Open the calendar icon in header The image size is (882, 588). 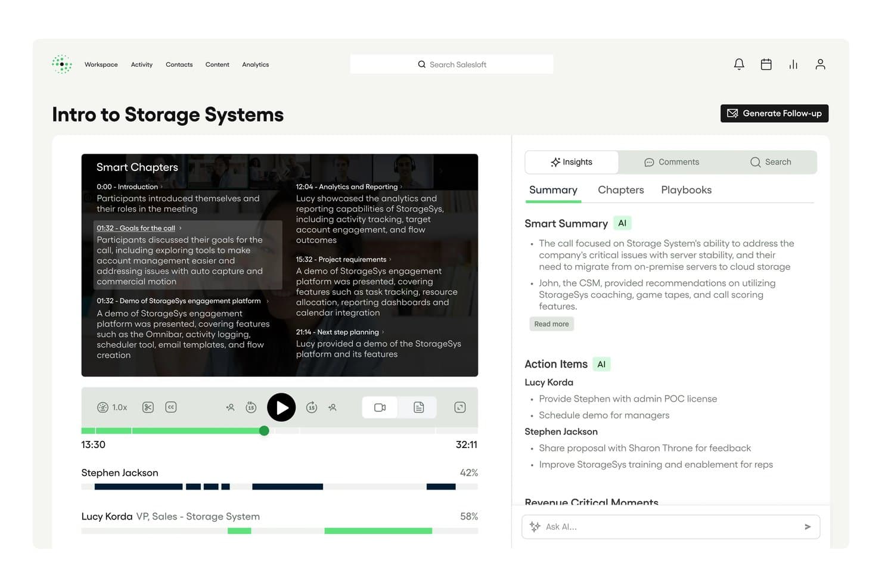click(766, 64)
